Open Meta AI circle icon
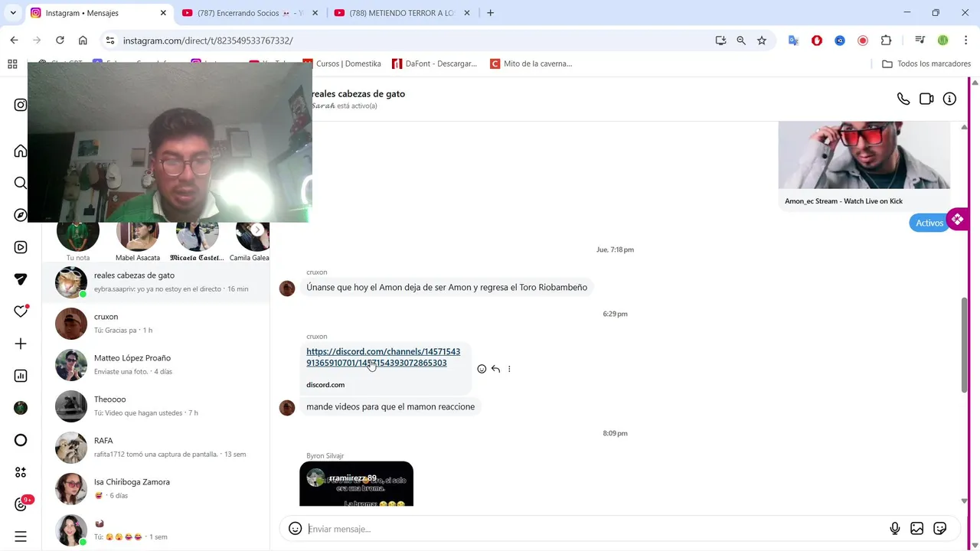The width and height of the screenshot is (980, 551). click(21, 440)
